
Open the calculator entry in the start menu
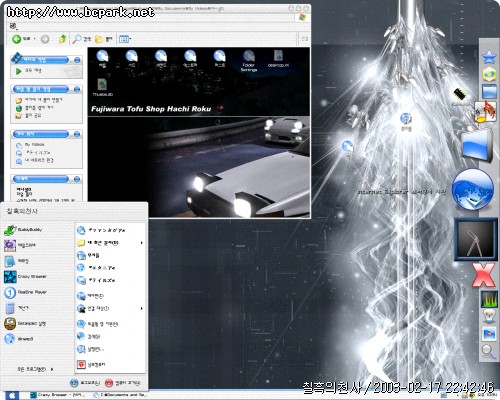click(17, 308)
